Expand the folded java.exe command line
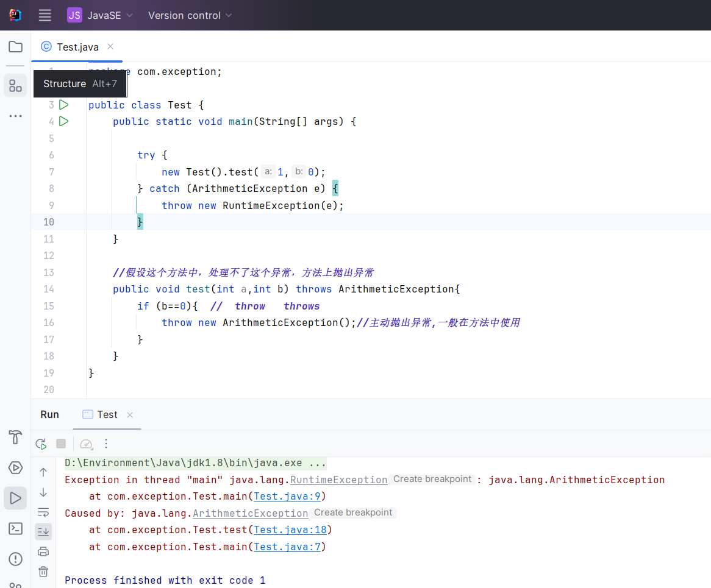 [x=196, y=463]
